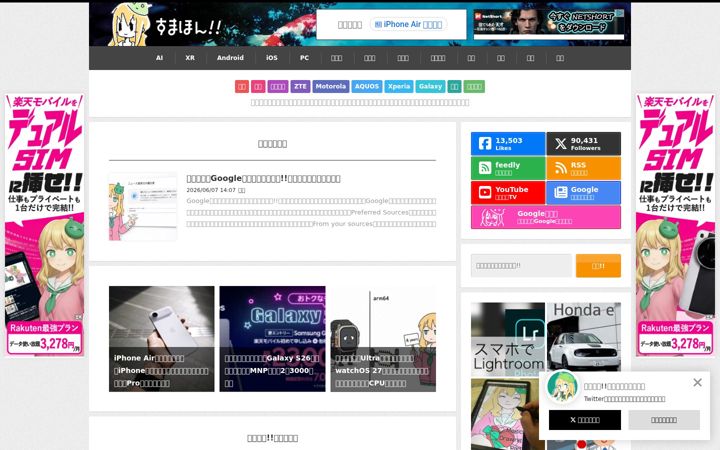Open the Google article headline link
Image resolution: width=720 pixels, height=450 pixels.
point(263,178)
